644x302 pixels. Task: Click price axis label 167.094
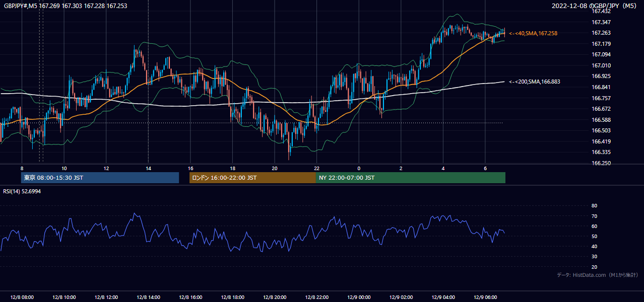click(601, 54)
